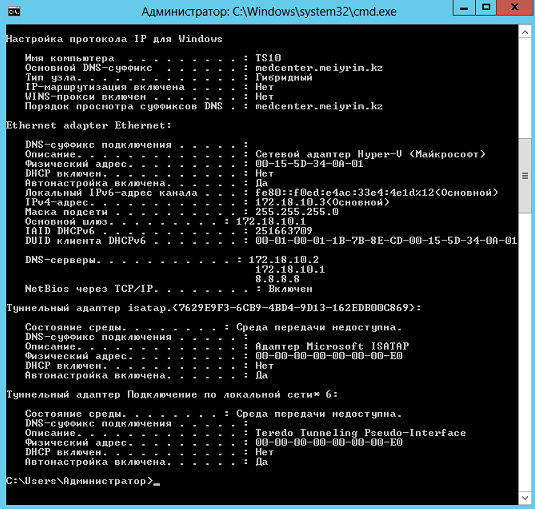Click the 'Ethernet adapter Ethernet:' heading
Image resolution: width=535 pixels, height=509 pixels.
(x=89, y=125)
